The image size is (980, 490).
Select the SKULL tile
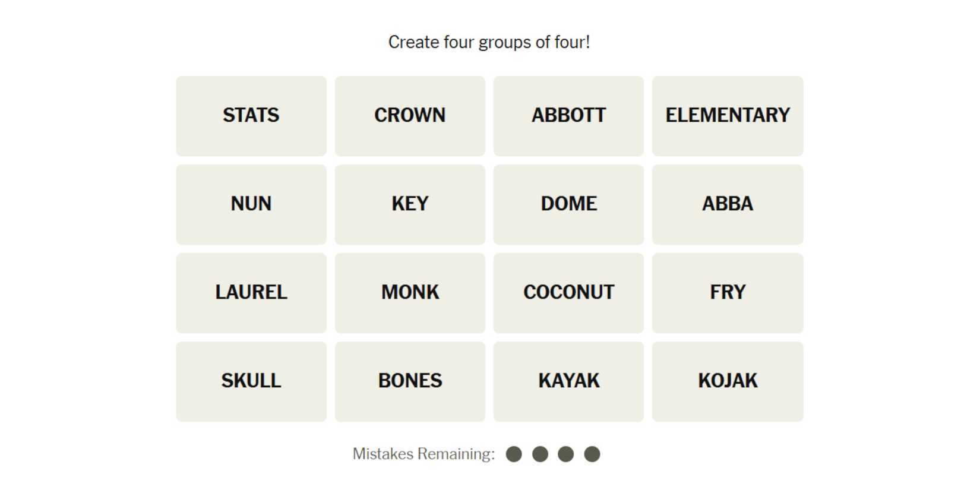(251, 381)
